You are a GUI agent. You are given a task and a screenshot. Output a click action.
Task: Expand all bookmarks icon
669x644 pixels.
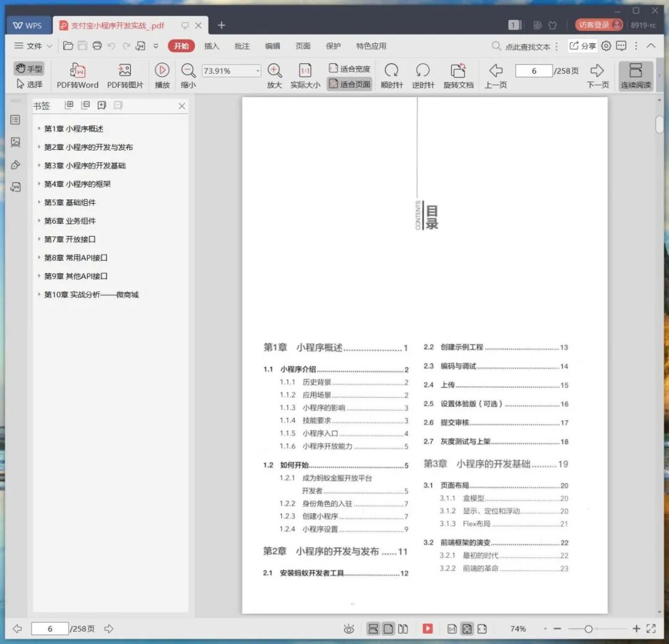(x=69, y=105)
